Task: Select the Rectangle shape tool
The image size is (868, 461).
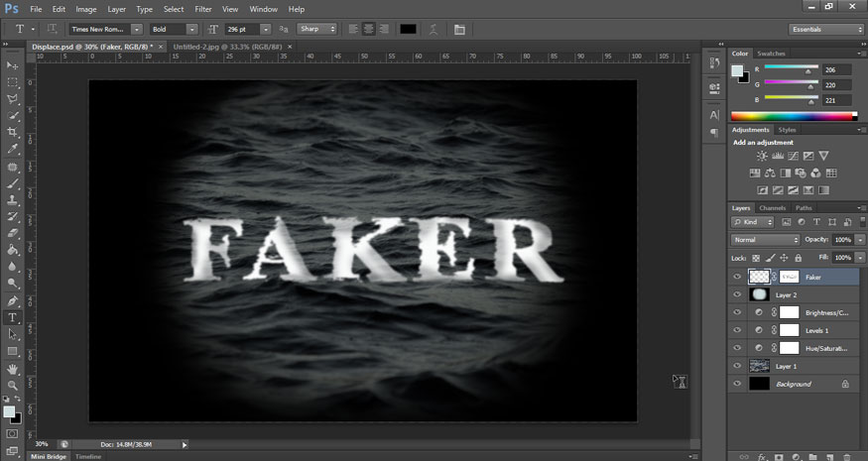Action: click(12, 351)
